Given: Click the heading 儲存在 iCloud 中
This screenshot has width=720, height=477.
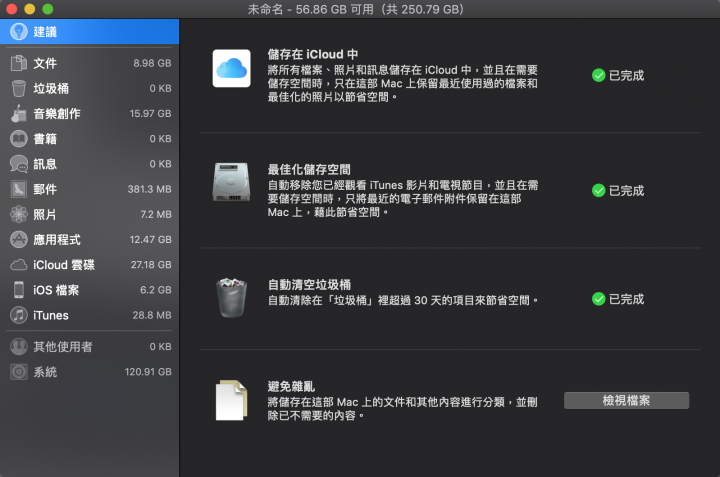Looking at the screenshot, I should tap(313, 54).
